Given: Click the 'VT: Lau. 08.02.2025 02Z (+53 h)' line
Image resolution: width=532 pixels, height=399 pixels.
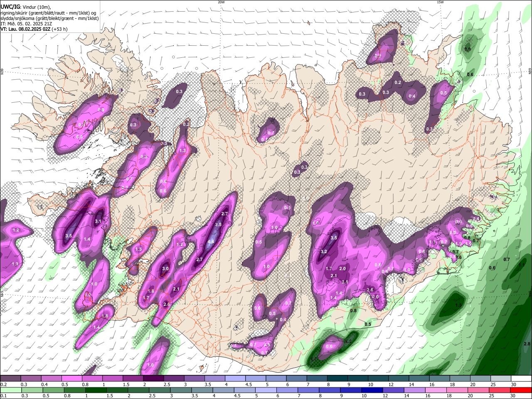Looking at the screenshot, I should (34, 29).
